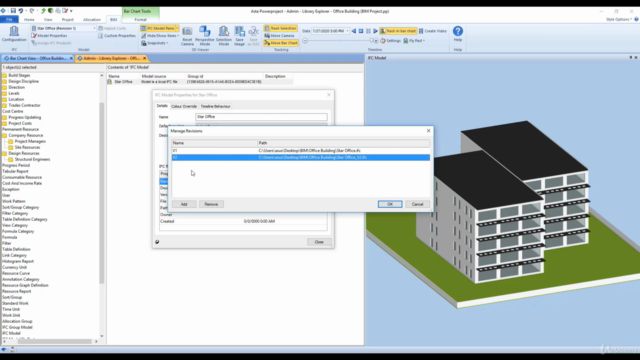The height and width of the screenshot is (360, 640).
Task: Click Assign IFC Products in ribbon
Action: coord(51,43)
